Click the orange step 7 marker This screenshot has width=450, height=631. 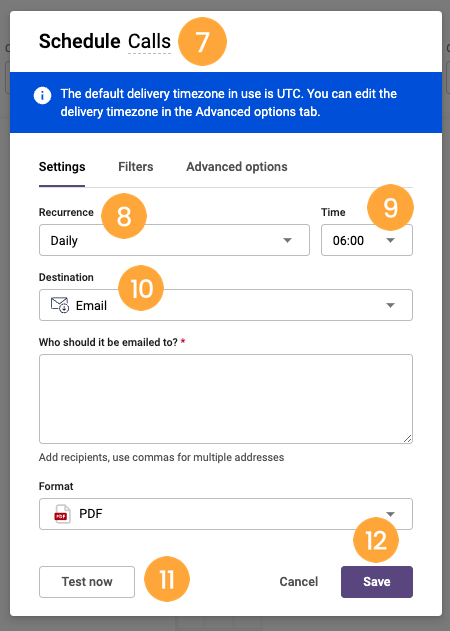202,41
